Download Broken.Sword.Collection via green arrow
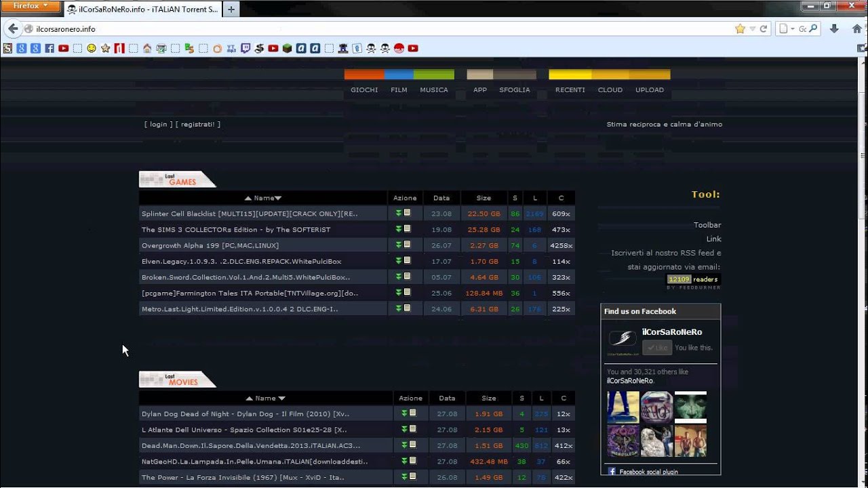Image resolution: width=868 pixels, height=488 pixels. point(399,277)
